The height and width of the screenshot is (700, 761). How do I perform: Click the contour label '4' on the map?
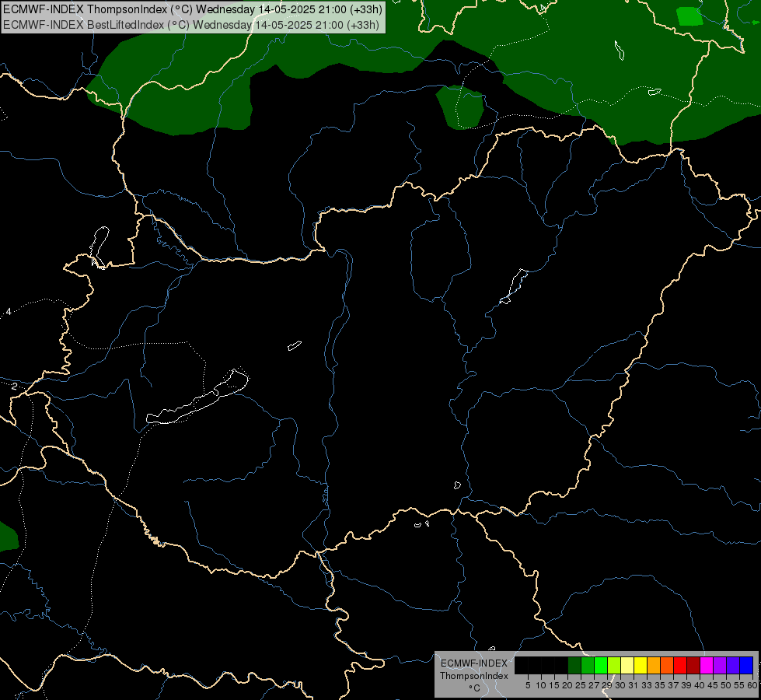(9, 311)
